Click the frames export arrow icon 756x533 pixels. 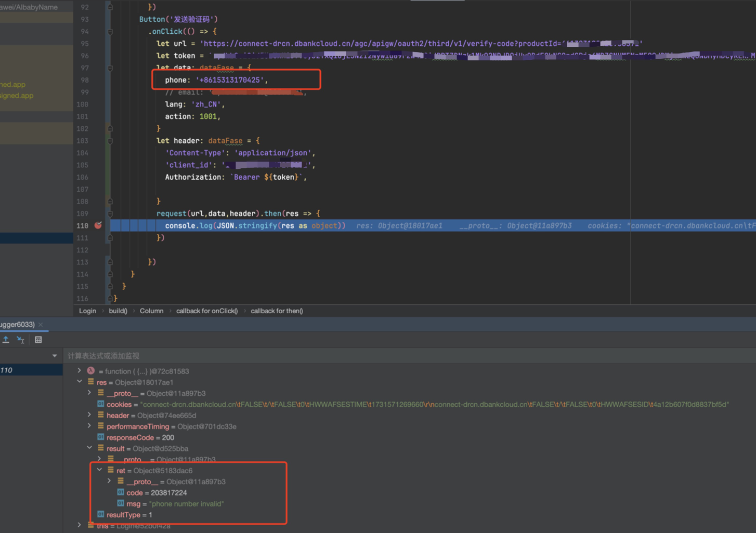click(x=6, y=340)
